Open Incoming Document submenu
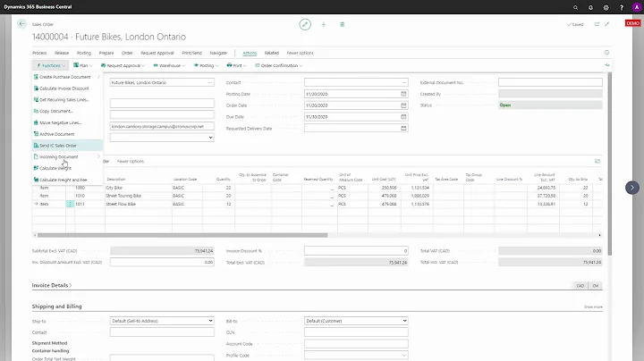This screenshot has height=361, width=644. tap(67, 156)
